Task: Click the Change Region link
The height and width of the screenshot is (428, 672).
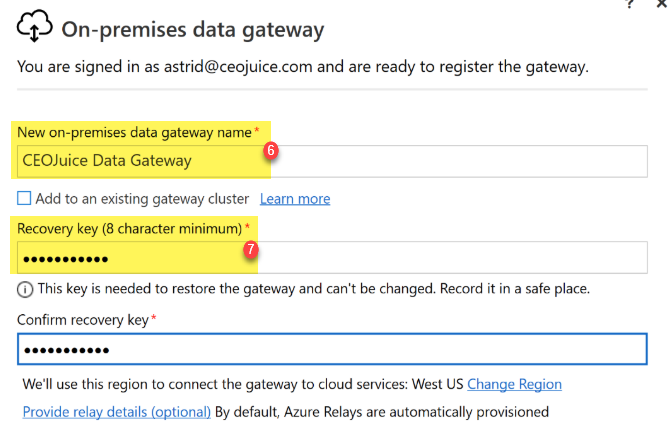Action: (514, 384)
